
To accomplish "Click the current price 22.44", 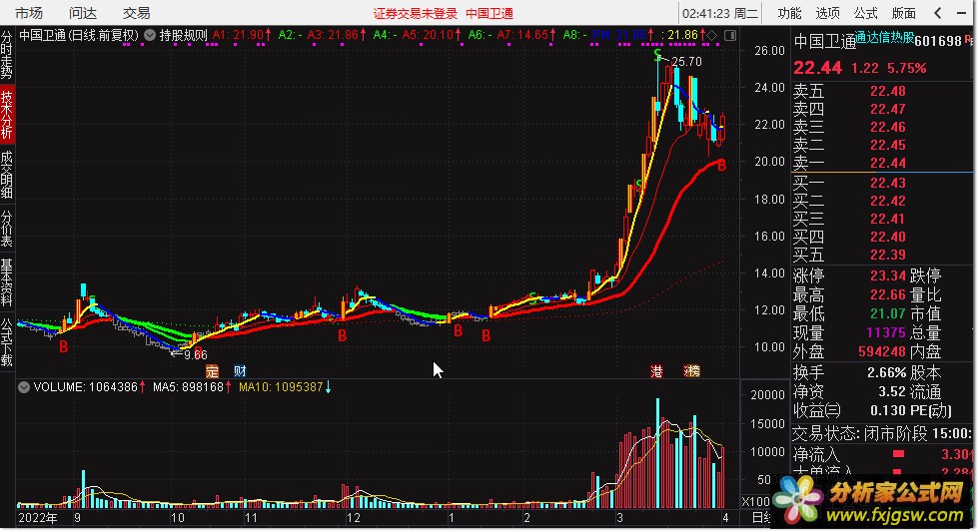I will (817, 68).
